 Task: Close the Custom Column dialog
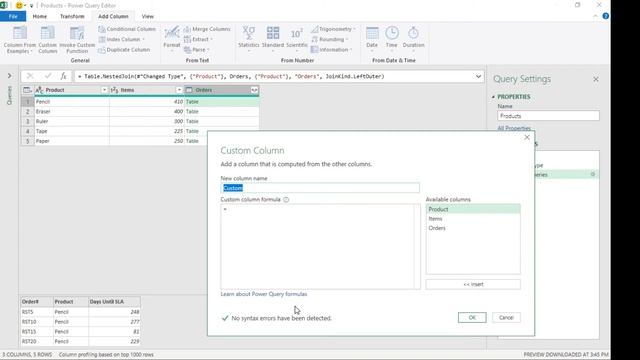click(527, 138)
